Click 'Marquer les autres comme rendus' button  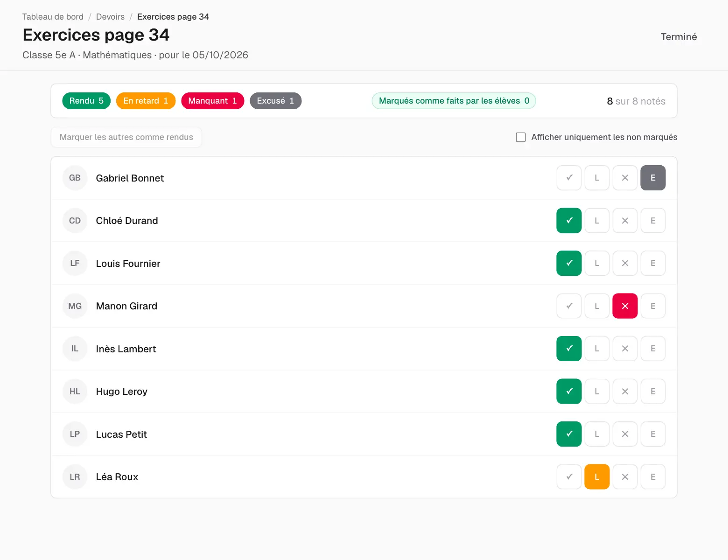(126, 137)
